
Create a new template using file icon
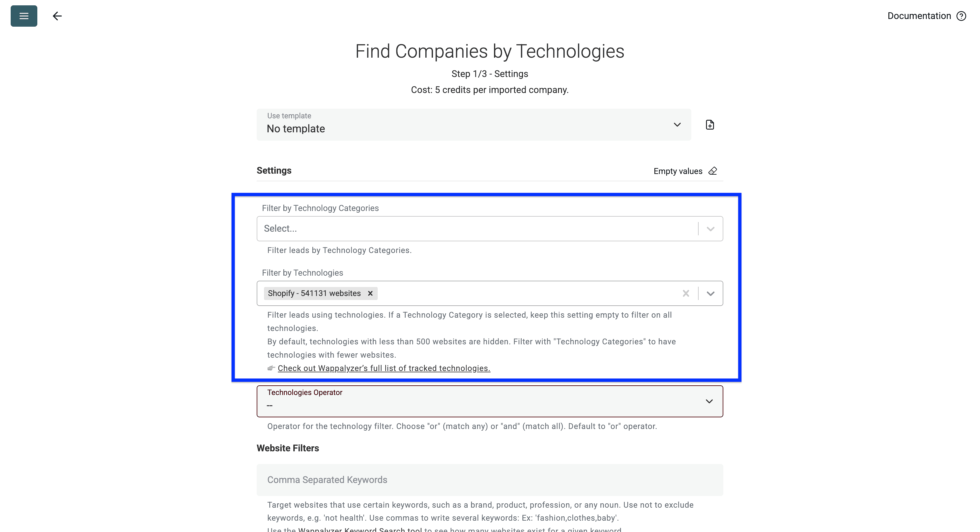(x=710, y=124)
